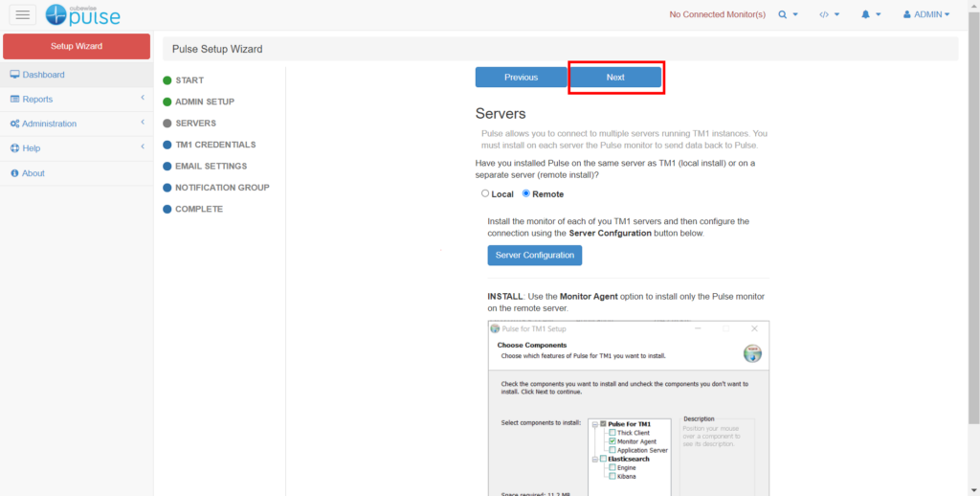Check the Monitor Agent checkbox in installer image
This screenshot has width=980, height=496.
[612, 441]
